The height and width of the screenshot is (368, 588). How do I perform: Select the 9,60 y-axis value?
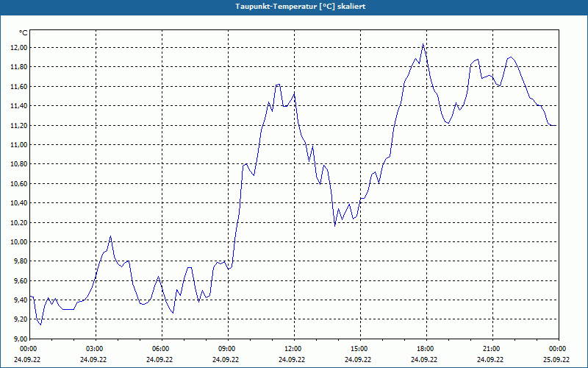pos(21,281)
